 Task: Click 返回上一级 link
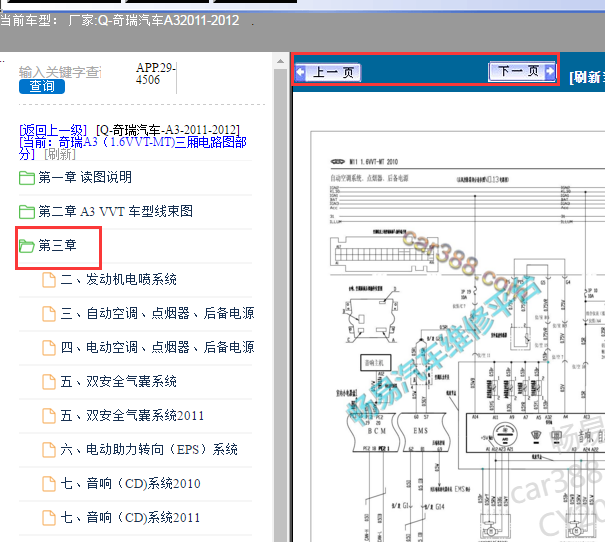[53, 130]
